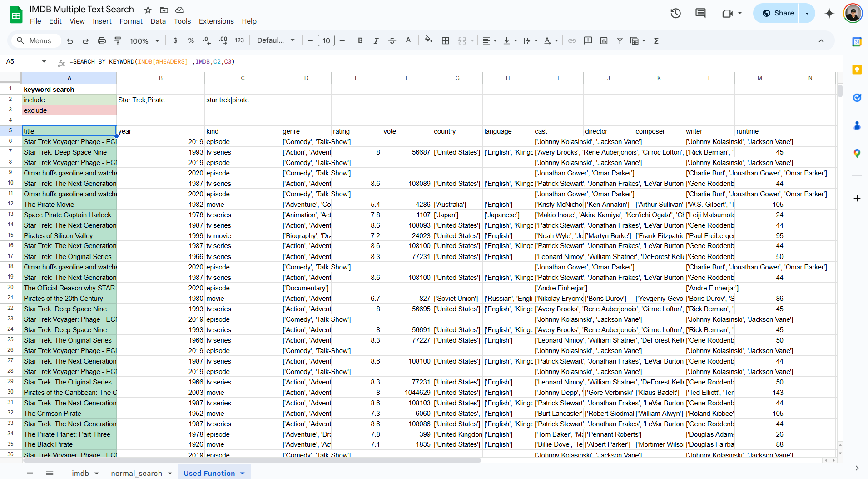
Task: Open the meeting camera dropdown
Action: (740, 13)
